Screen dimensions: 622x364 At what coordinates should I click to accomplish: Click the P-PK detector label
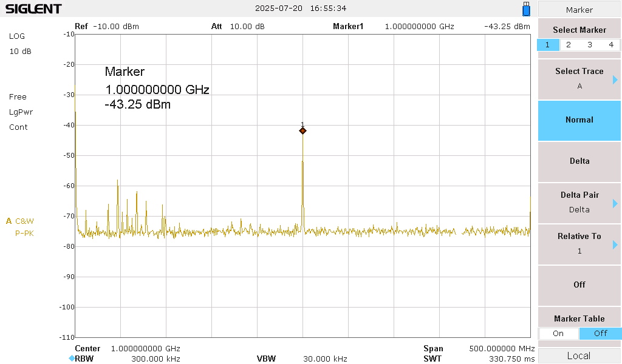click(x=24, y=234)
